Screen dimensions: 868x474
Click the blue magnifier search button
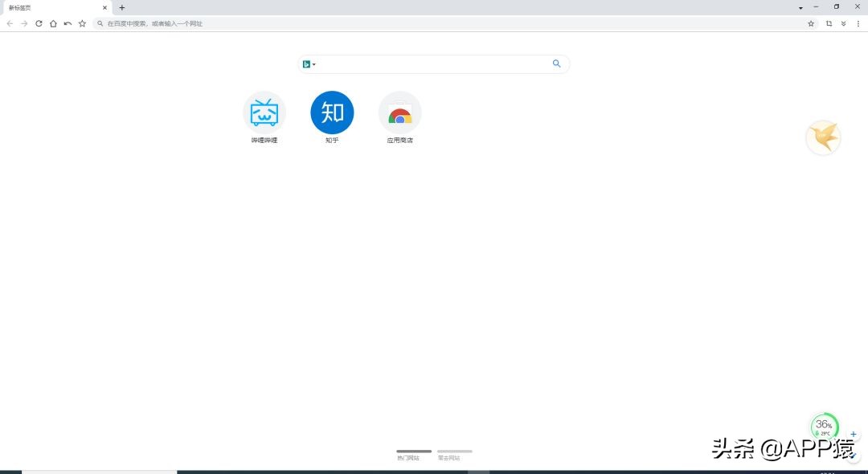tap(556, 63)
